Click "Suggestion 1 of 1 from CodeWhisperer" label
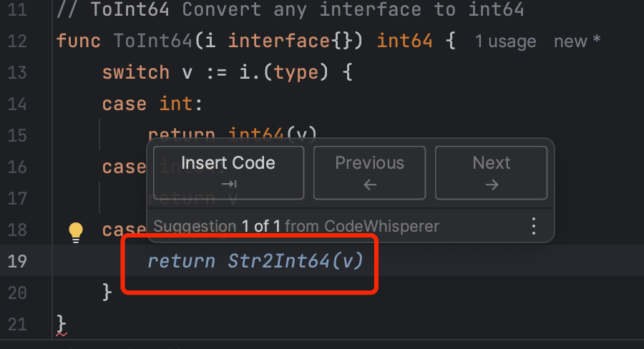Screen dimensions: 644x349 pyautogui.click(x=296, y=227)
